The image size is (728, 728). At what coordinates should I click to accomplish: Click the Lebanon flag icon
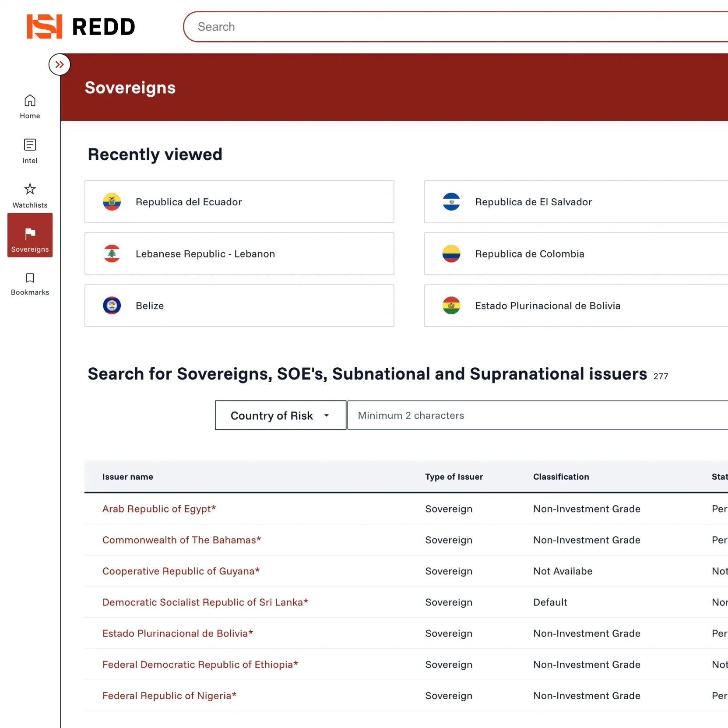pyautogui.click(x=112, y=254)
